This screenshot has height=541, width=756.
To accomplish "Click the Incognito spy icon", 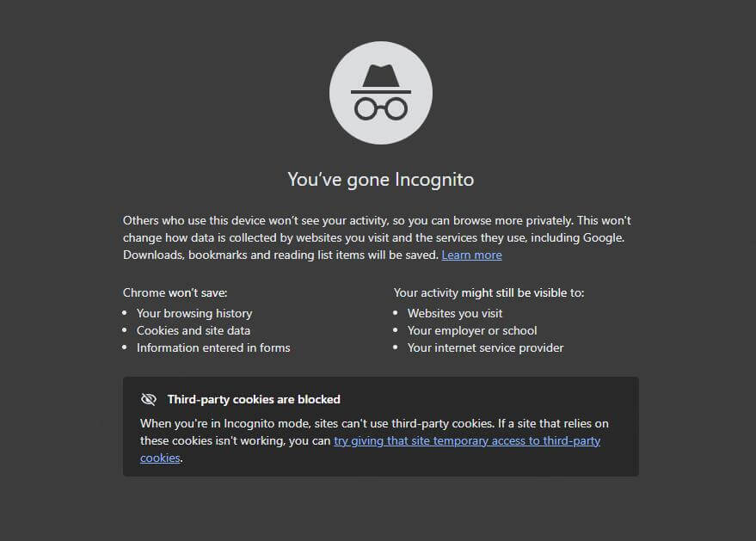I will (380, 92).
